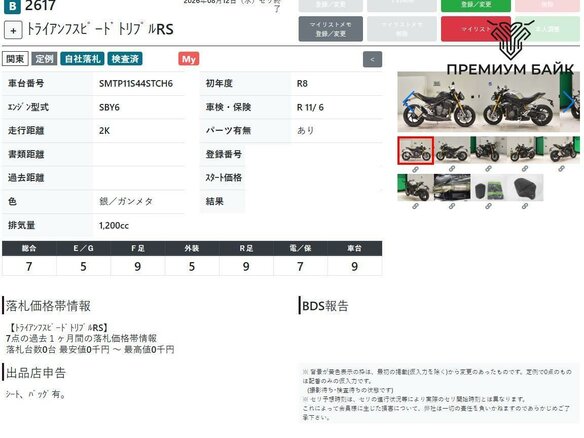Click the main motorcycle photo

488,102
